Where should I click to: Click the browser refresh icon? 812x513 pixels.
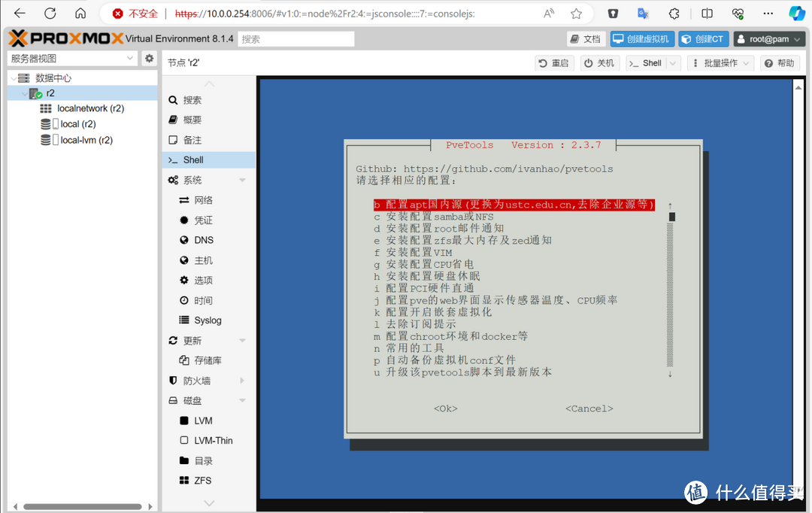coord(50,14)
